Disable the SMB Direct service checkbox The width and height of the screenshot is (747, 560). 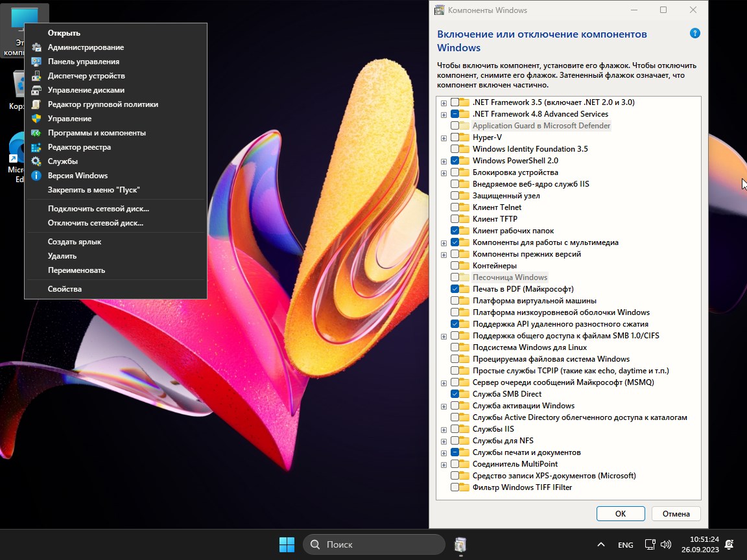[455, 394]
